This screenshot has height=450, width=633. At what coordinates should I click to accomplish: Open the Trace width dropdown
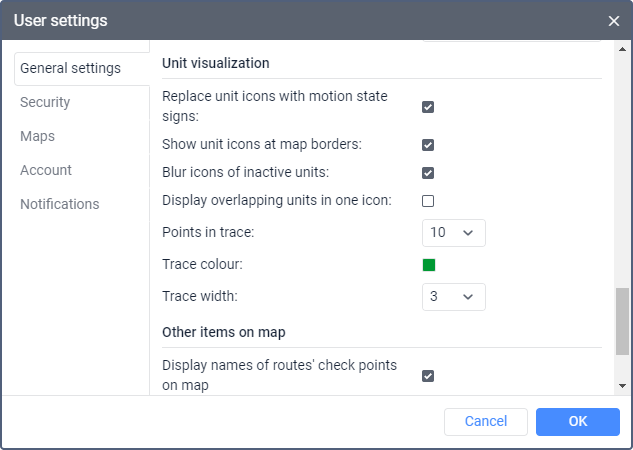coord(453,297)
